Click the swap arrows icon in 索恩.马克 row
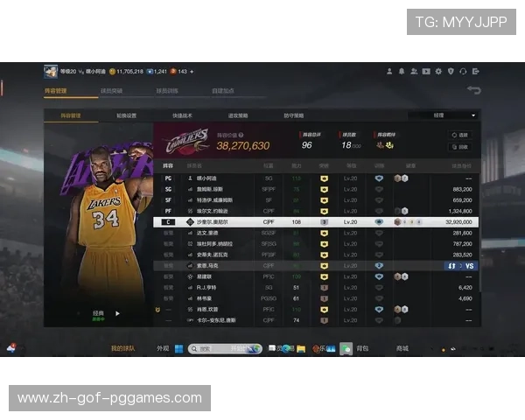This screenshot has height=420, width=525. coord(452,265)
